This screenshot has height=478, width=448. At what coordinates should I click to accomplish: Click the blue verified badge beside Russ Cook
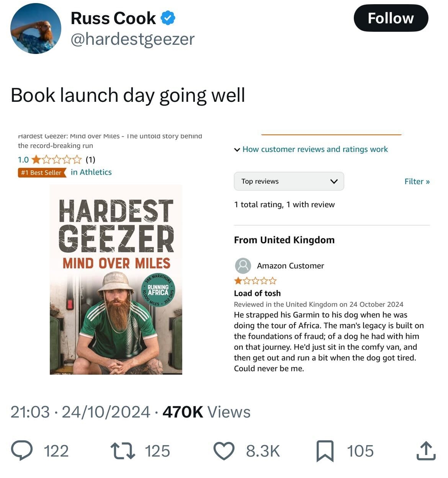168,17
